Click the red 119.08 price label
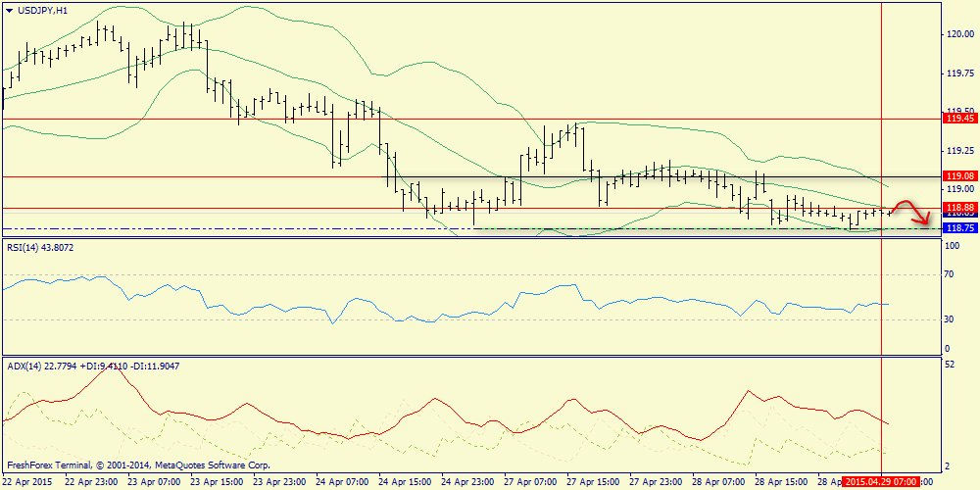Image resolution: width=980 pixels, height=490 pixels. pyautogui.click(x=960, y=176)
